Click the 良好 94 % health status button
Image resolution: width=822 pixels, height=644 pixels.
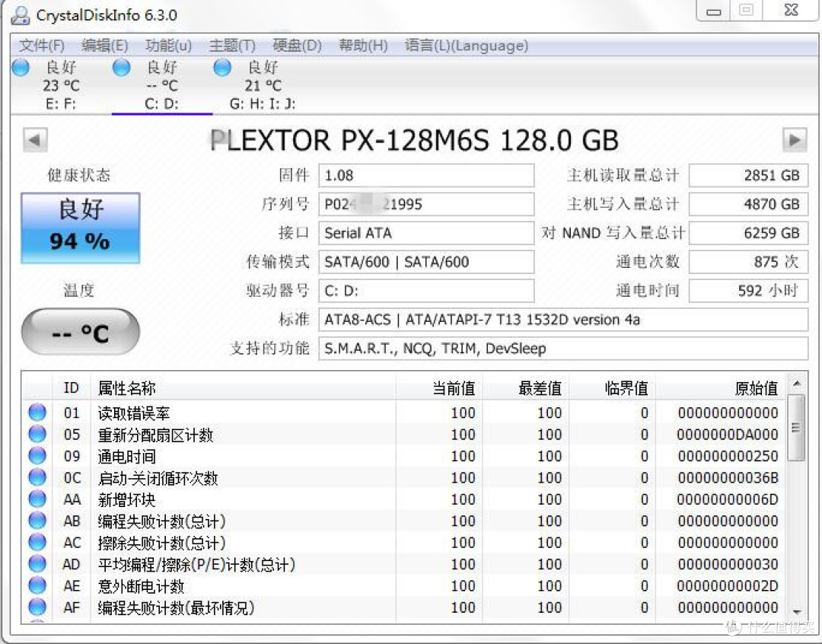[80, 228]
